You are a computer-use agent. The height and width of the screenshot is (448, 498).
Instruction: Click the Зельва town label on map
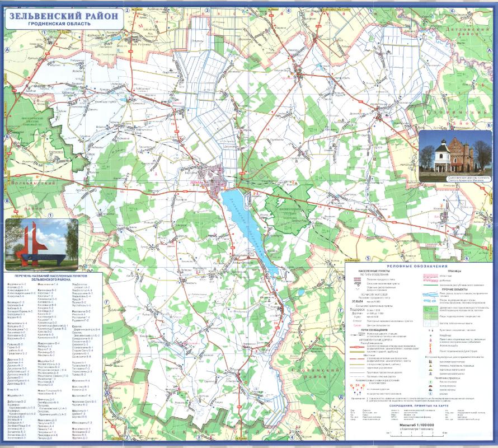tap(198, 183)
